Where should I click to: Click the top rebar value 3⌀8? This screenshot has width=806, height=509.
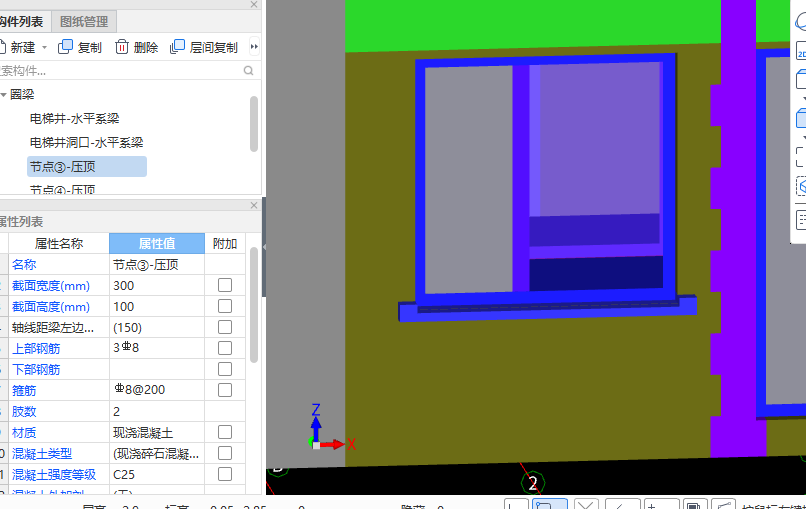pos(157,348)
